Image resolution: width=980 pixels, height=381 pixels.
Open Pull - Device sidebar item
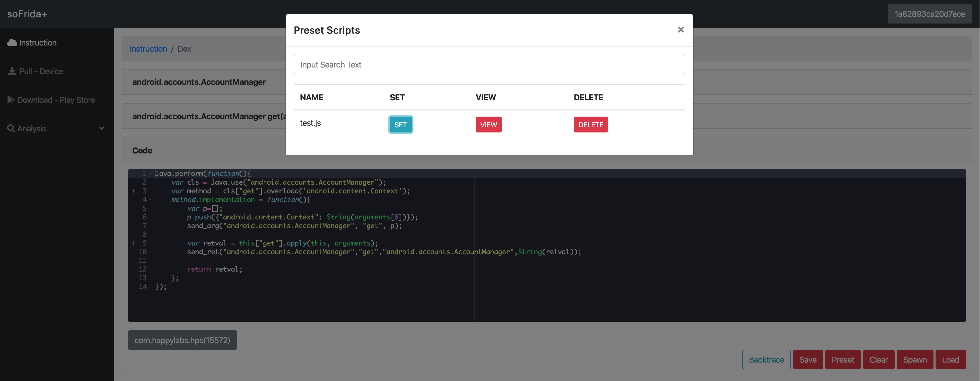(x=41, y=71)
